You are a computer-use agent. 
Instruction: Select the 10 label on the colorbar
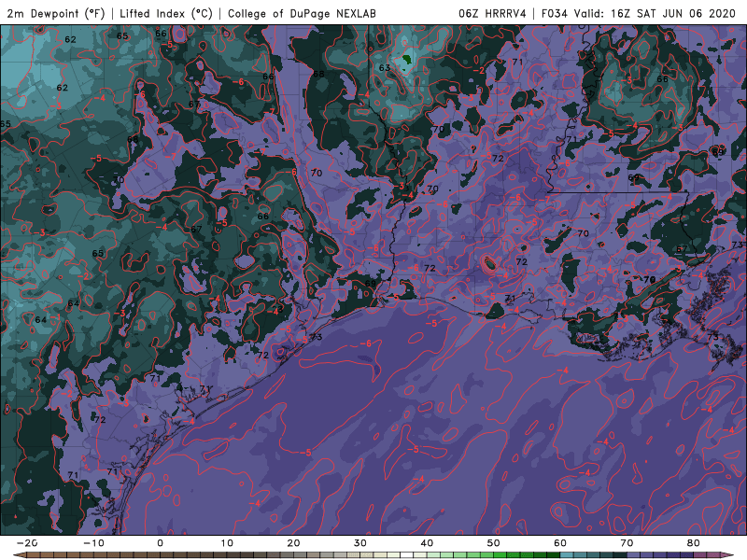227,543
